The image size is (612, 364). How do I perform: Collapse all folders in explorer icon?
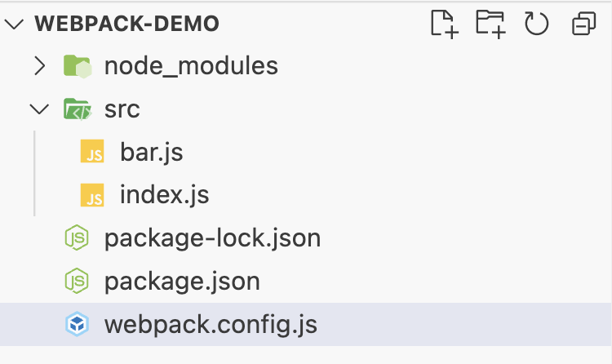tap(584, 24)
